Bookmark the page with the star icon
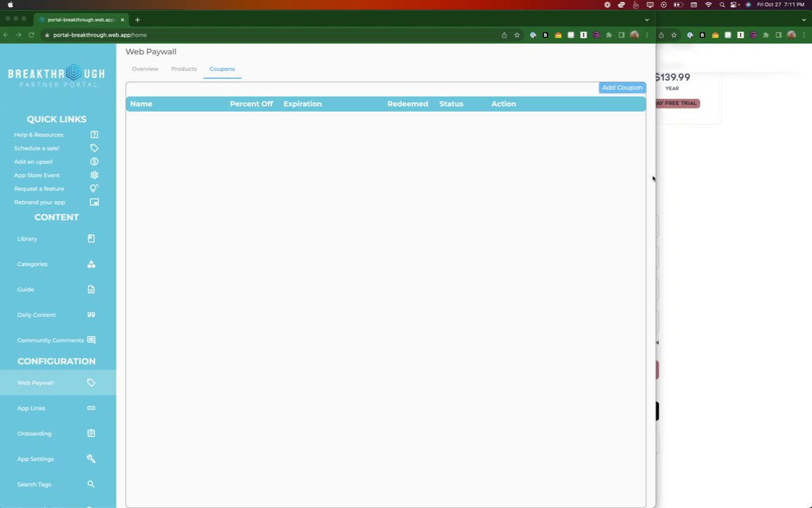This screenshot has height=508, width=812. pos(517,35)
